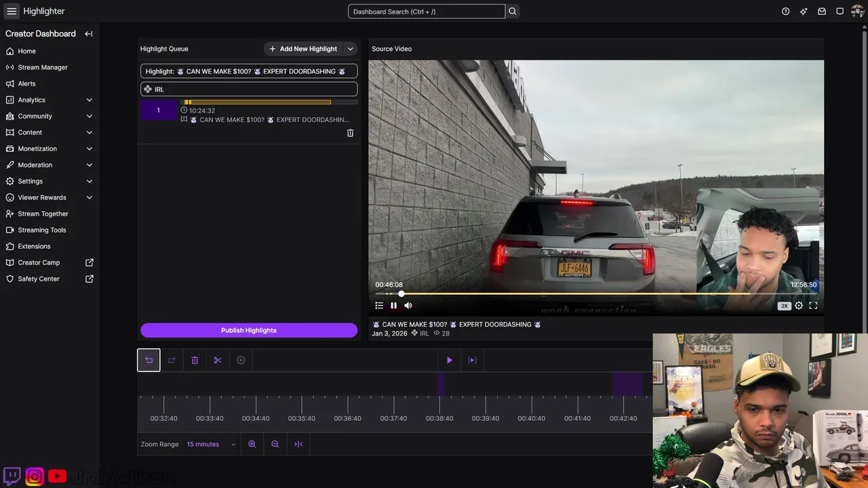Click IRL category link under video
Image resolution: width=868 pixels, height=488 pixels.
[x=425, y=333]
